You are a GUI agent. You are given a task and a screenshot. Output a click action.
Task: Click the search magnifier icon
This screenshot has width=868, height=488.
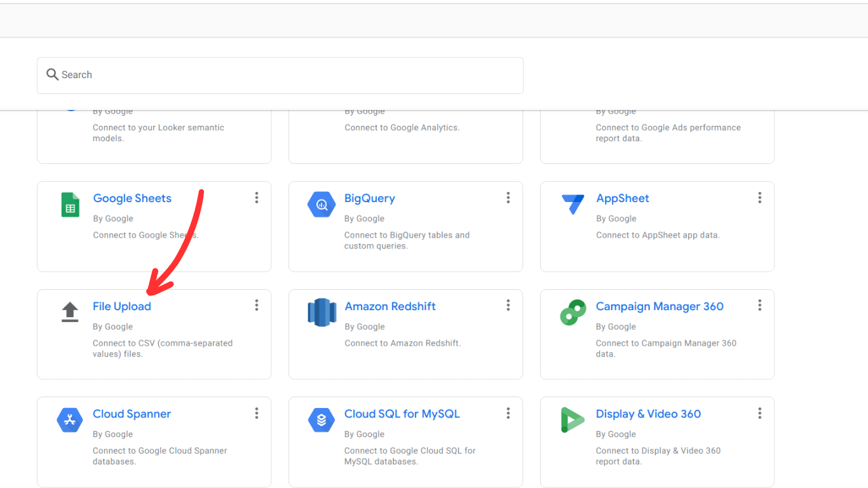(53, 75)
